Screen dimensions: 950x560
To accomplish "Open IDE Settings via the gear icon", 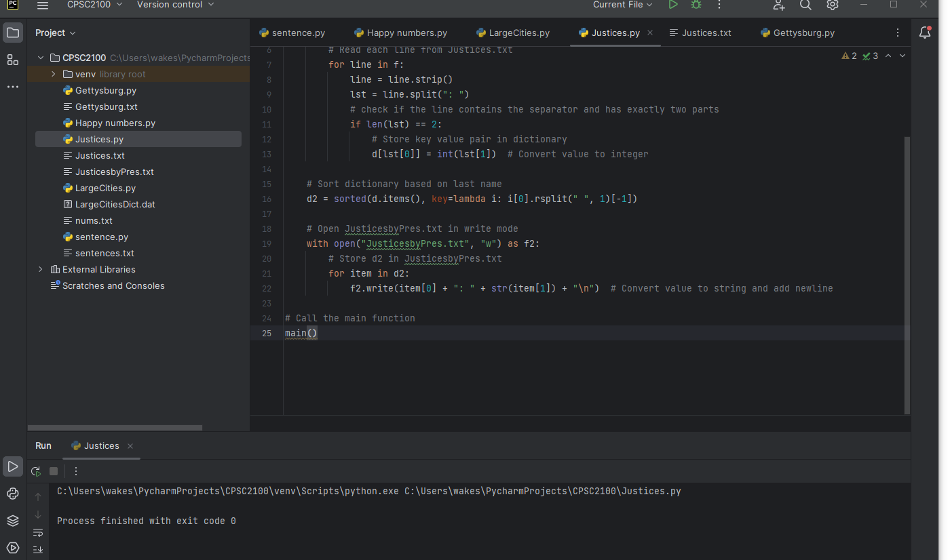I will (832, 5).
